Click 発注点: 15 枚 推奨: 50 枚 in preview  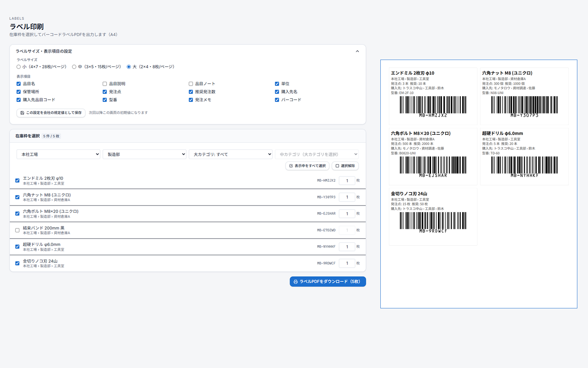coord(409,204)
